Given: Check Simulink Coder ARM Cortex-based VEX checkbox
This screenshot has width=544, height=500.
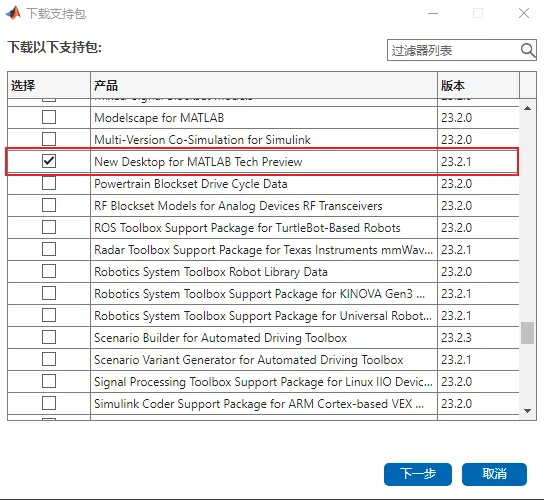Looking at the screenshot, I should pyautogui.click(x=49, y=404).
